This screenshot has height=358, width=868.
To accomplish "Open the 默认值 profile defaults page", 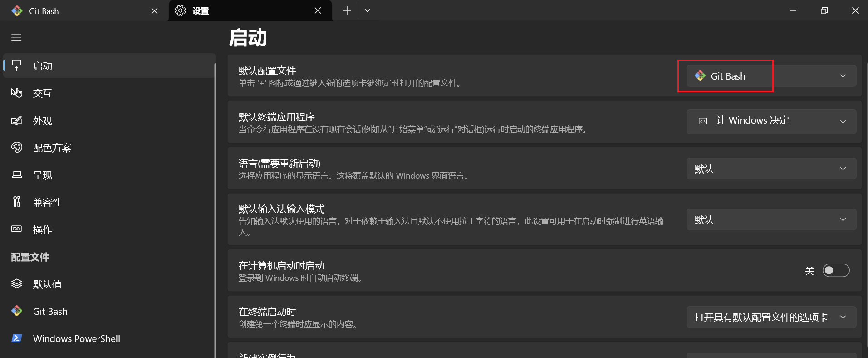I will click(x=109, y=284).
